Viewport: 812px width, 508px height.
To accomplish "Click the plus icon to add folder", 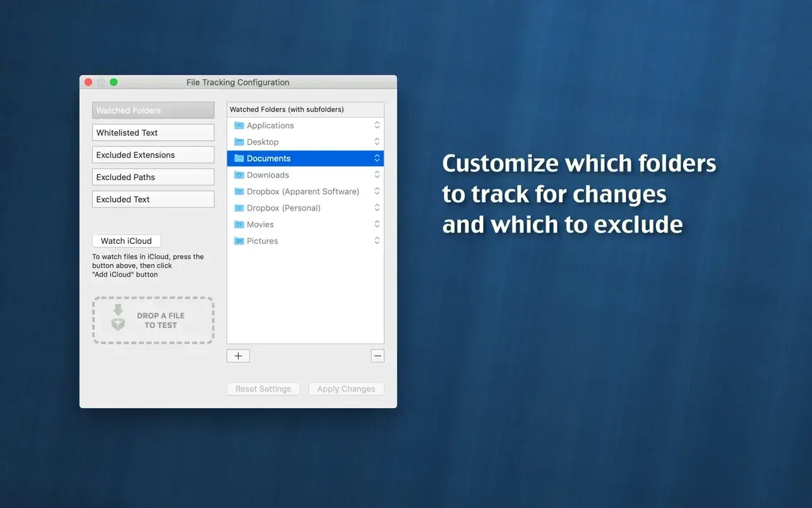I will tap(238, 356).
